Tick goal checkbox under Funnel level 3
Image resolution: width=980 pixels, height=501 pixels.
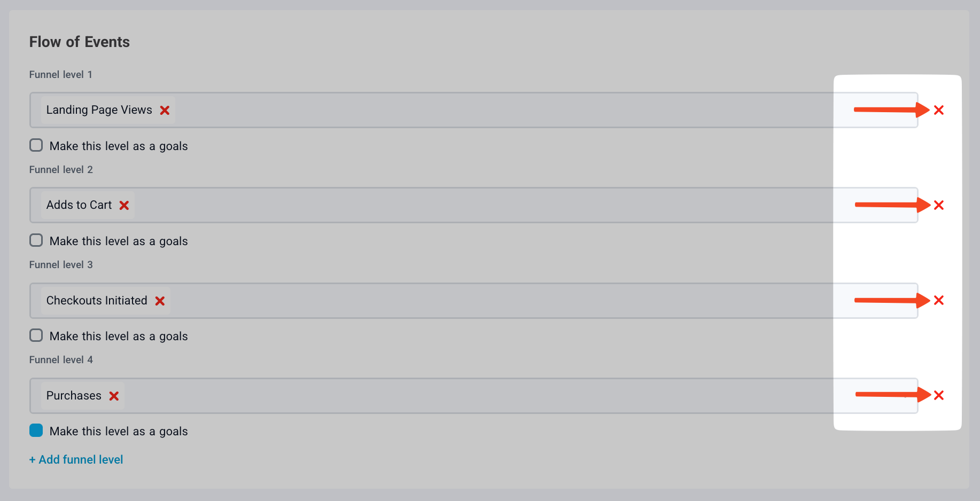pyautogui.click(x=36, y=335)
